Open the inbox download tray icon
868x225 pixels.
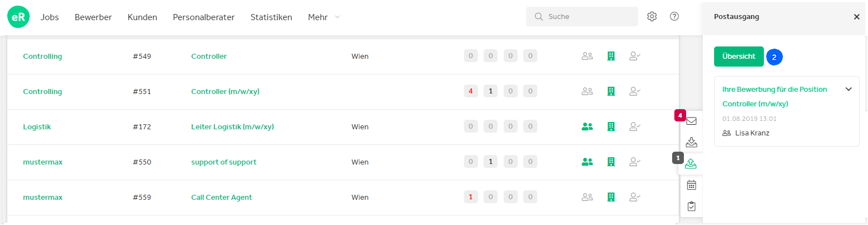pyautogui.click(x=691, y=142)
